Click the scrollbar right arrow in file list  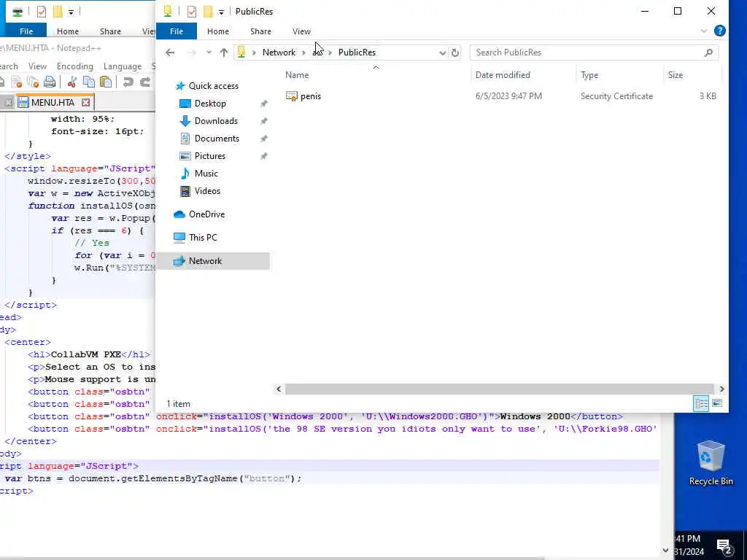(721, 389)
